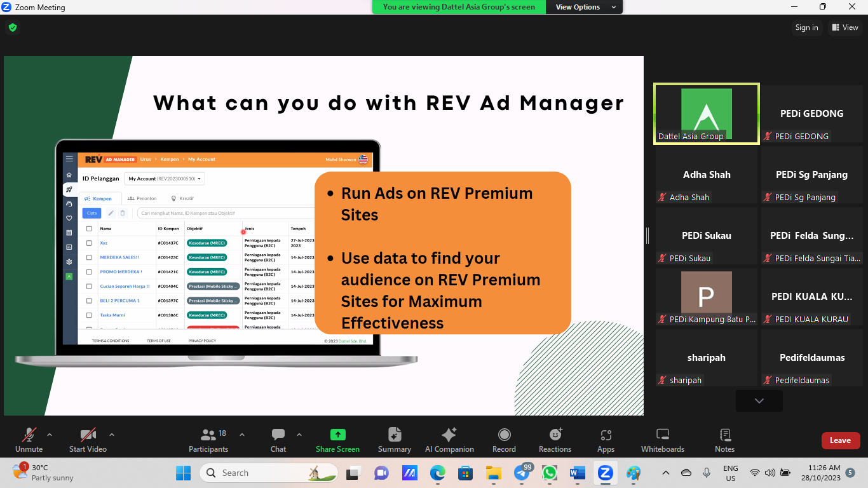Expand audio options arrow next to Unmute
Viewport: 868px width, 488px height.
(50, 435)
